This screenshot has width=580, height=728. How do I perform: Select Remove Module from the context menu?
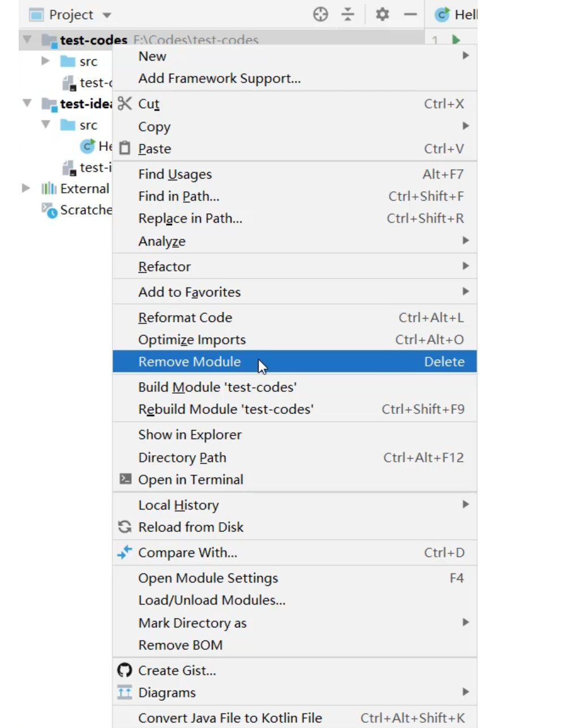[190, 361]
